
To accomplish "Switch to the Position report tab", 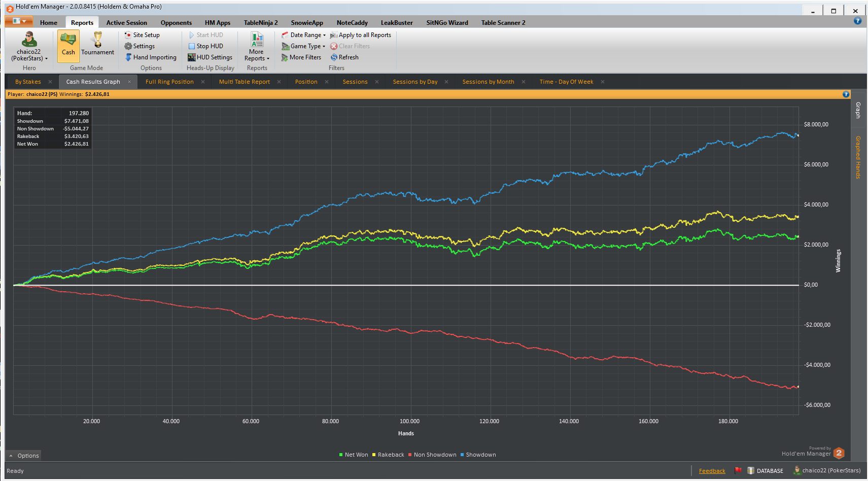I will (306, 82).
